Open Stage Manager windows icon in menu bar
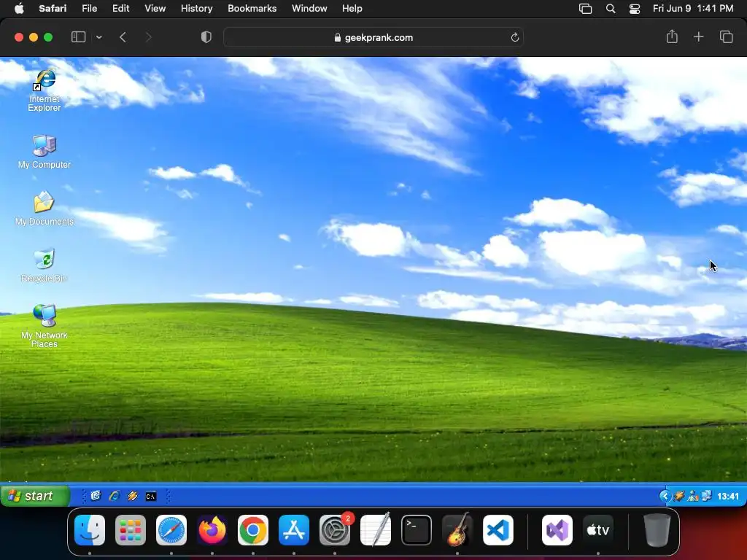The height and width of the screenshot is (560, 747). [x=585, y=9]
